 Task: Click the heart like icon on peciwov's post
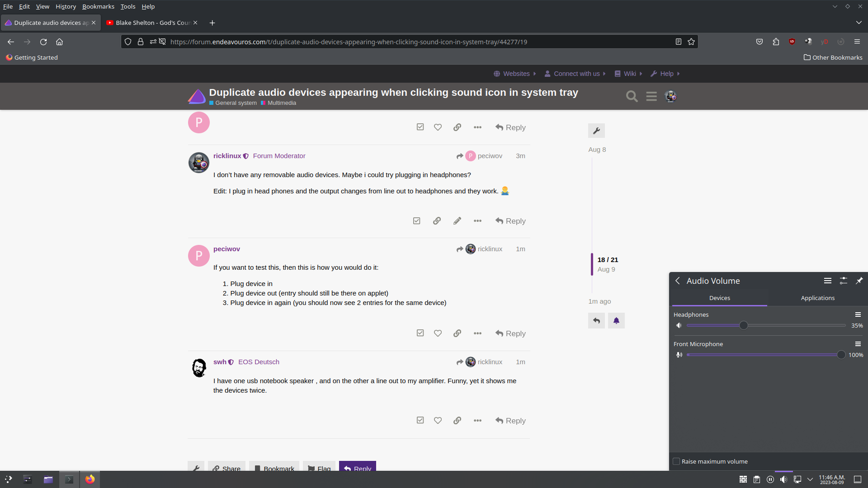pos(438,333)
